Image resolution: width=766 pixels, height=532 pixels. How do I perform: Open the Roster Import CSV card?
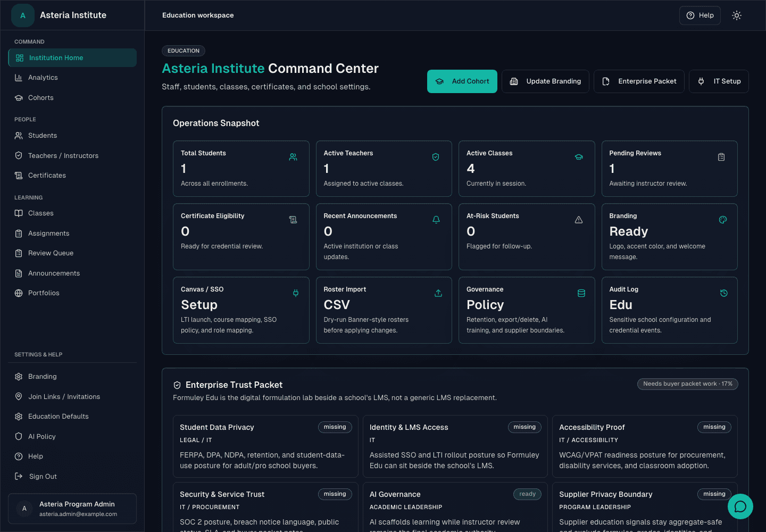[x=384, y=310]
